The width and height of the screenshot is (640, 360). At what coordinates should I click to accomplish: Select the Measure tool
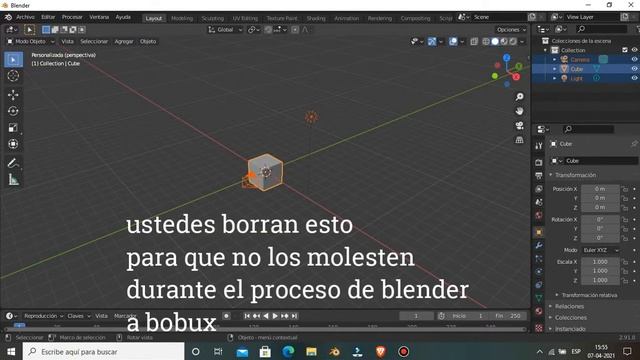tap(13, 180)
